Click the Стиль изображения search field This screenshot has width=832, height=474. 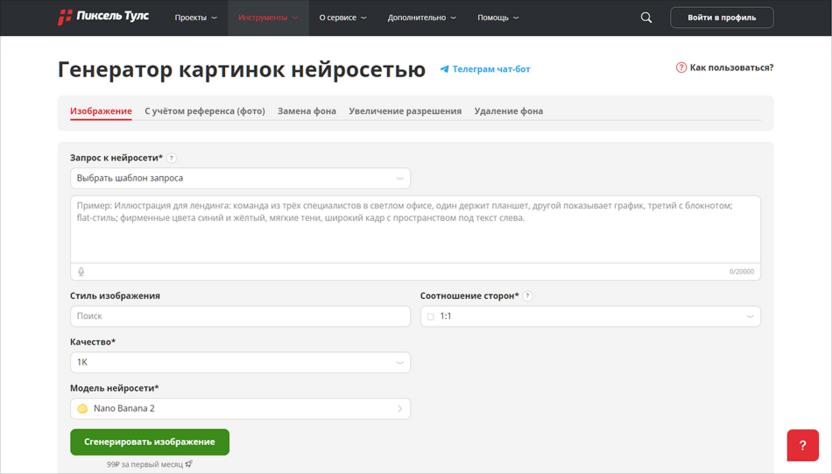point(240,316)
